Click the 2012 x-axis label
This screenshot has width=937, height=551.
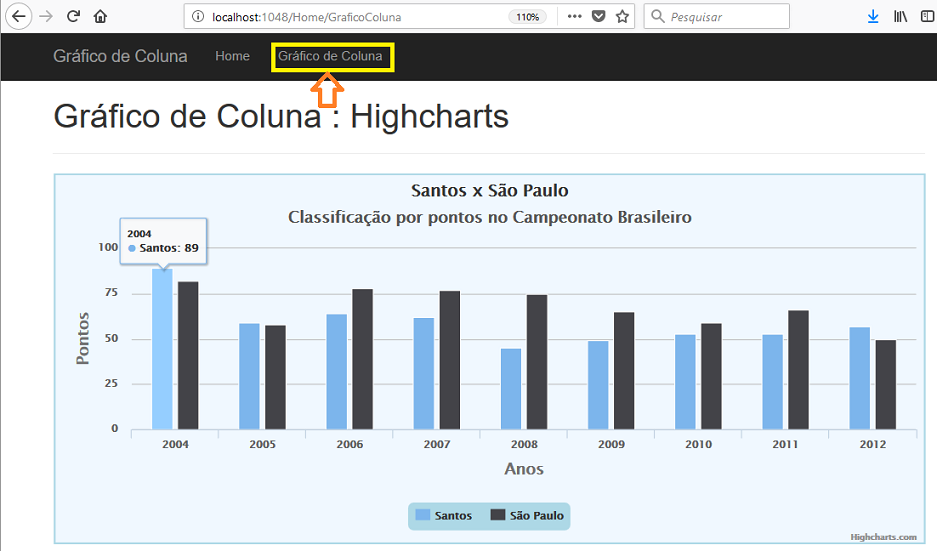click(873, 444)
